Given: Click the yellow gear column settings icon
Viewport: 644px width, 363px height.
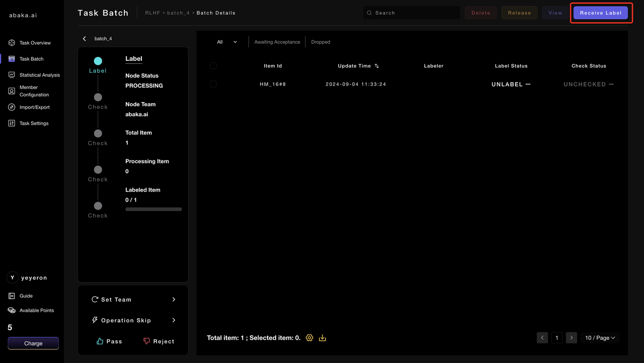Looking at the screenshot, I should pos(309,338).
